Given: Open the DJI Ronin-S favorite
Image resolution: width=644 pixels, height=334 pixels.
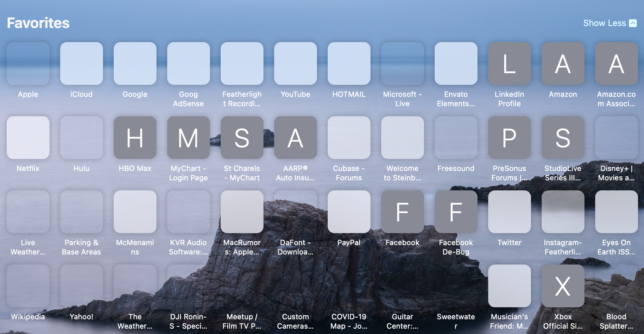Looking at the screenshot, I should pyautogui.click(x=189, y=286).
